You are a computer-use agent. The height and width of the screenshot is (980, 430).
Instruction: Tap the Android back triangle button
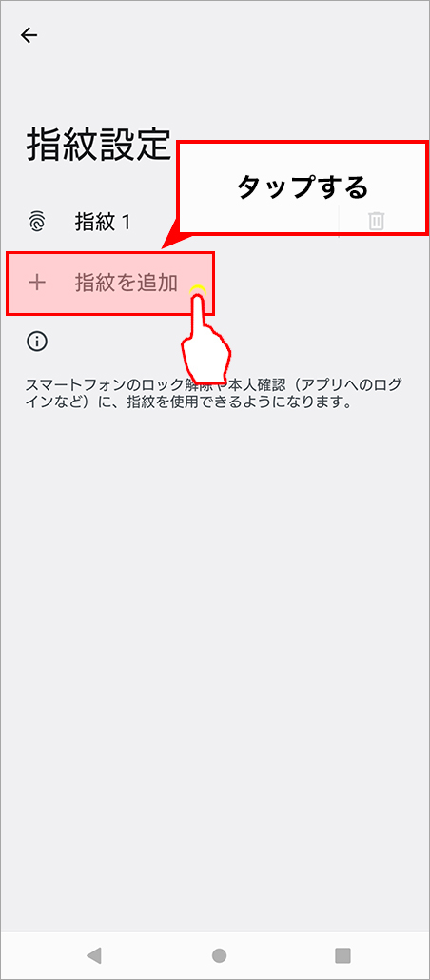click(94, 954)
